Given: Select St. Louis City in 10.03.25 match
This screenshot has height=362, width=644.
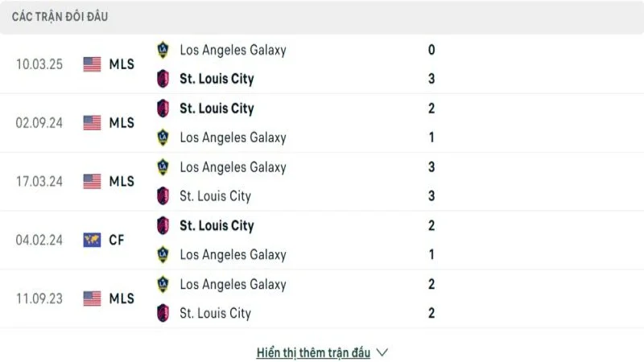Looking at the screenshot, I should [217, 79].
